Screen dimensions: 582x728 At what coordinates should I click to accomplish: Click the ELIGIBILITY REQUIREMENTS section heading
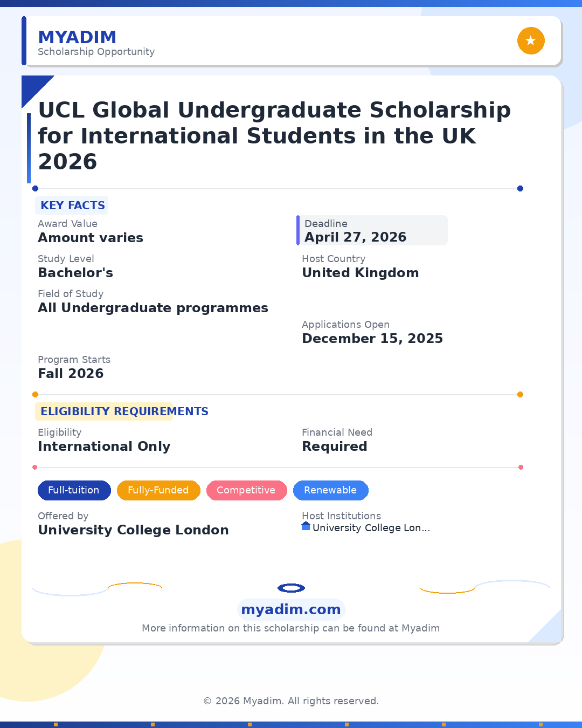[x=124, y=411]
